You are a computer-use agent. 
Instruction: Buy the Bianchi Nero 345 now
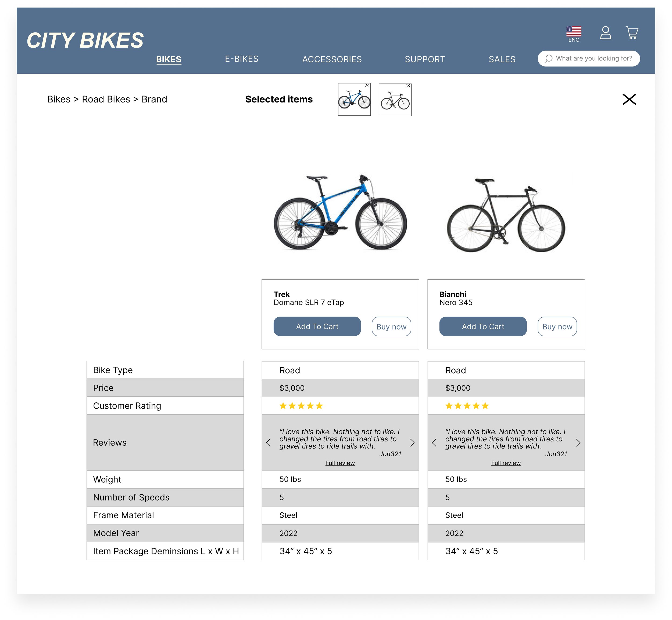(x=557, y=327)
